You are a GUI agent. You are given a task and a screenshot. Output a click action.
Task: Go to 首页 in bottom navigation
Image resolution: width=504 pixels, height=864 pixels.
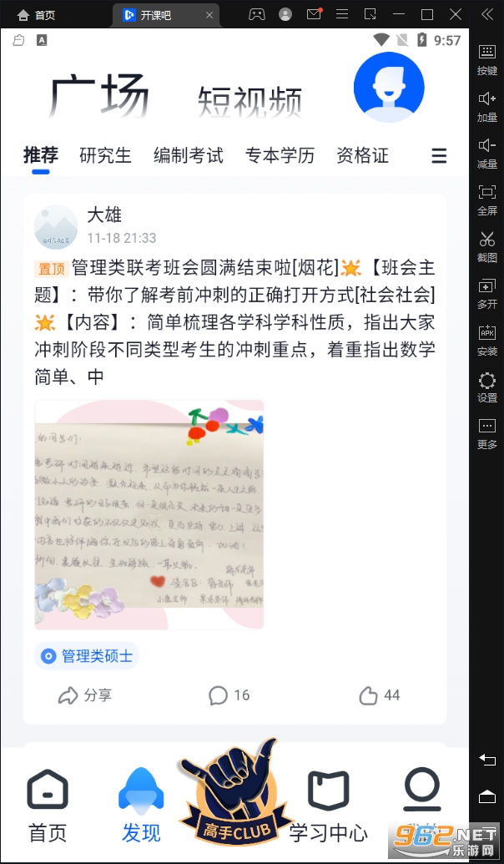(x=48, y=806)
